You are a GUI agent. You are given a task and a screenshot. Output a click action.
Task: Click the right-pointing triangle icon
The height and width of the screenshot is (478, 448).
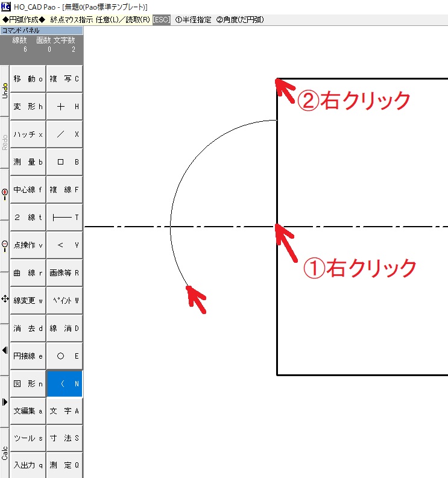(x=5, y=401)
